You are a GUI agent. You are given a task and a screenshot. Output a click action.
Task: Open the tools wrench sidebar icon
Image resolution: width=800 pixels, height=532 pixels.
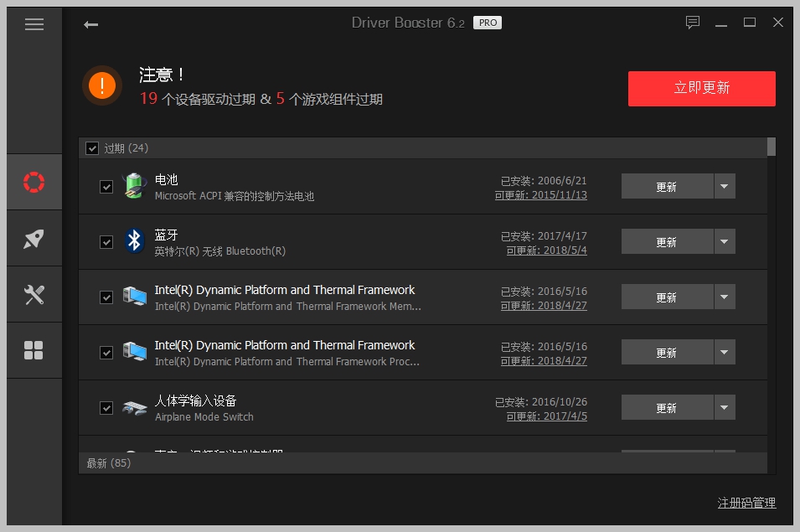click(34, 294)
